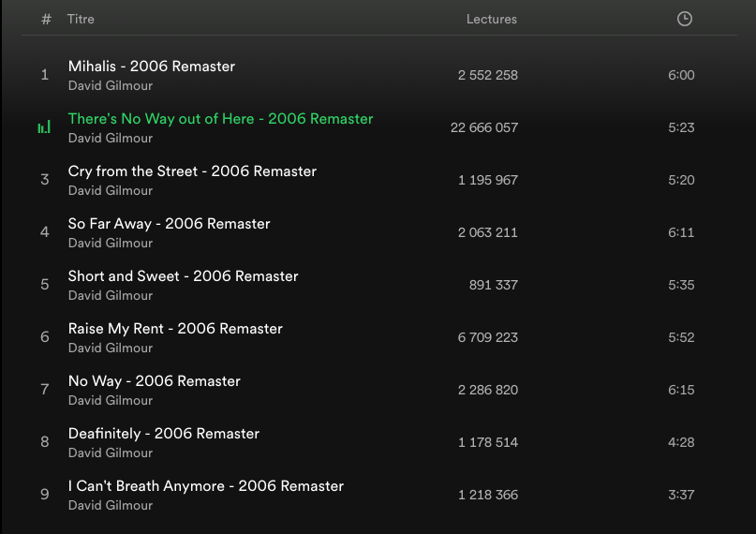
Task: Select Cry from the Street track title
Action: click(x=192, y=171)
